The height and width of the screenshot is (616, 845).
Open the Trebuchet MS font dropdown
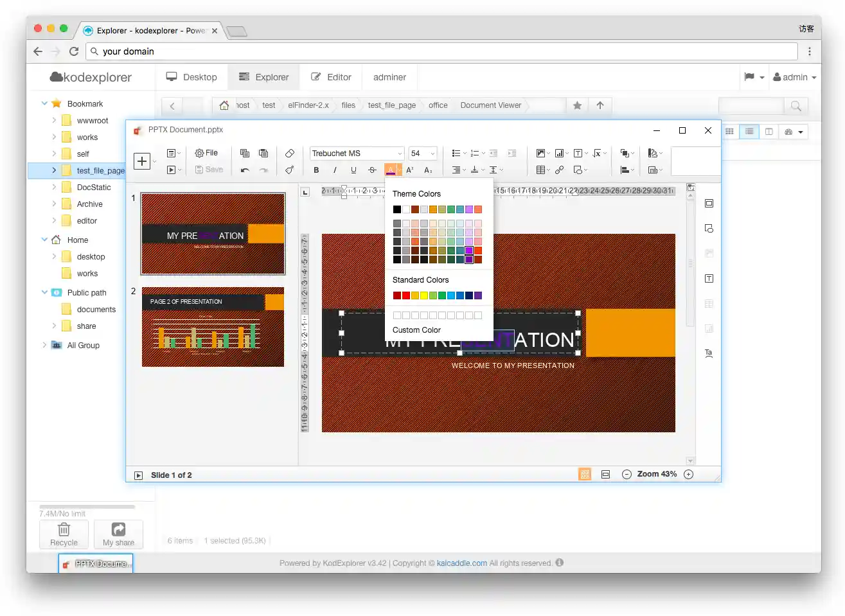(399, 154)
